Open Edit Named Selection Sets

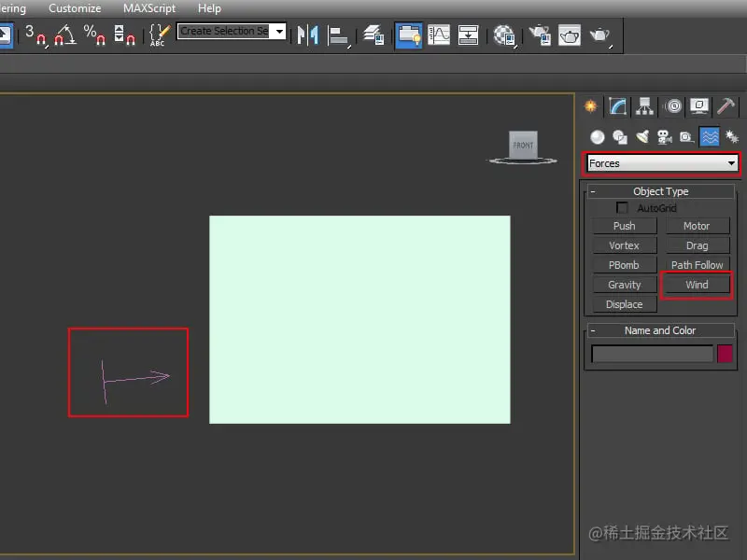pyautogui.click(x=159, y=35)
